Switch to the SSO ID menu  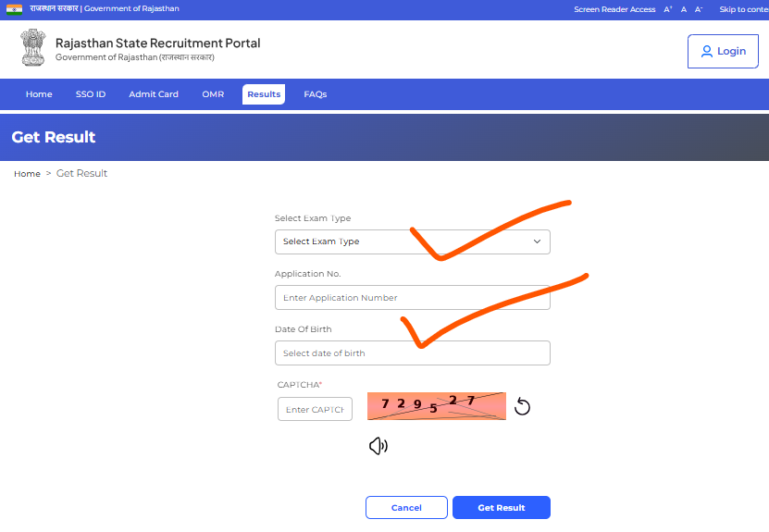[x=91, y=94]
